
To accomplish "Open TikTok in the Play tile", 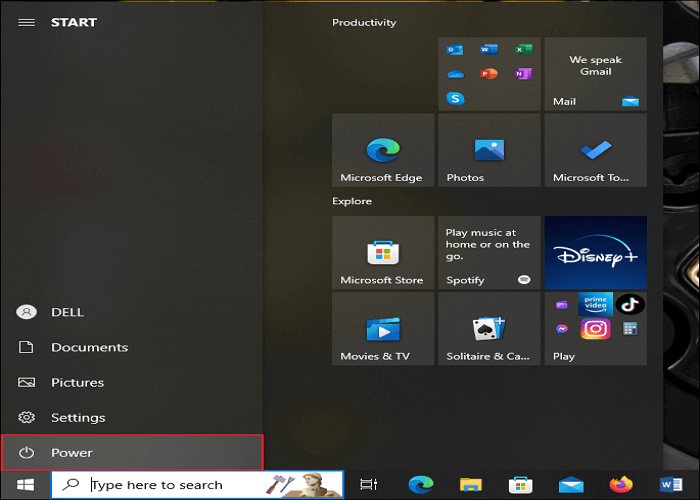I will (x=630, y=304).
